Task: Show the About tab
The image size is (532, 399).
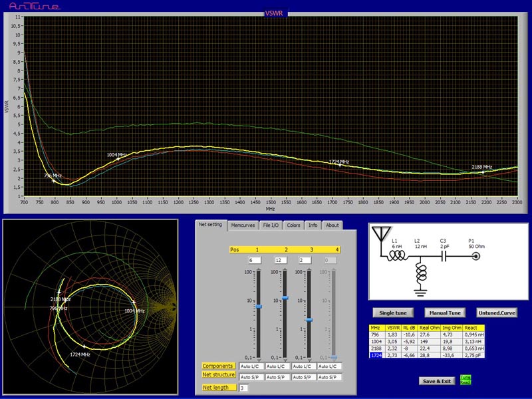Action: click(332, 225)
